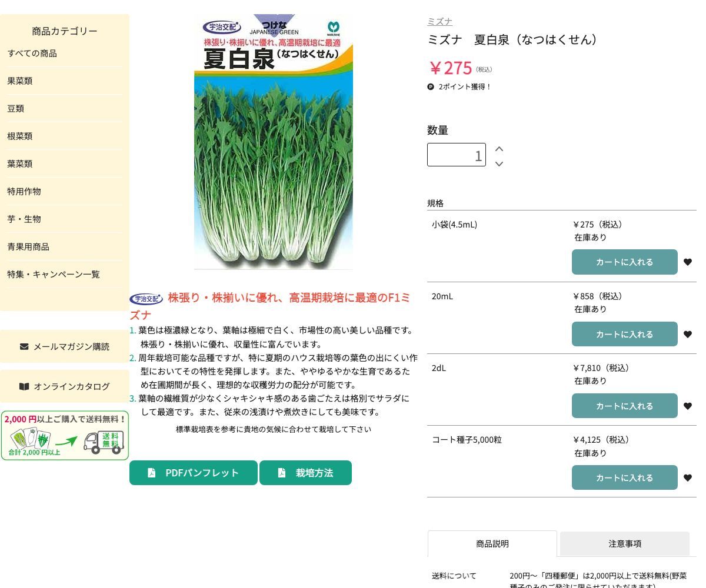
Task: Open the 栽培方法 PDF button
Action: point(305,473)
